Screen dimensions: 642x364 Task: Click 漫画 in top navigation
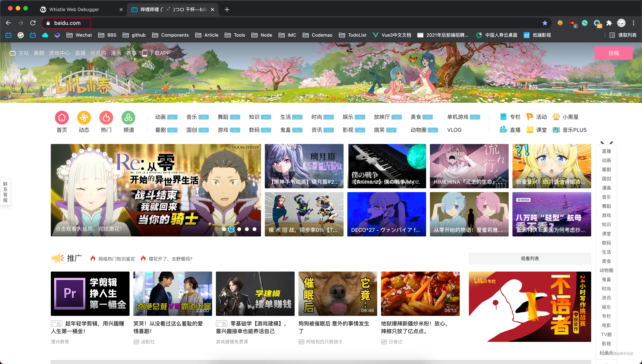click(116, 53)
